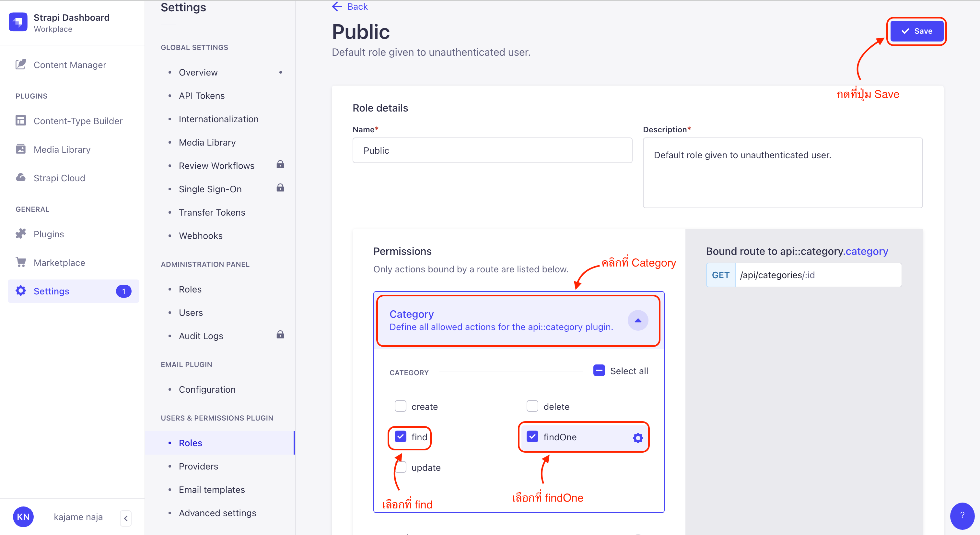This screenshot has width=980, height=535.
Task: Uncheck the find permission checkbox
Action: [x=400, y=436]
